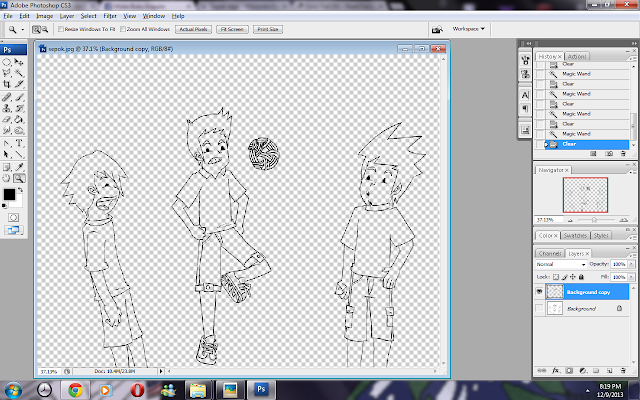Enable Zoom All Windows
This screenshot has height=400, width=640.
pyautogui.click(x=122, y=29)
